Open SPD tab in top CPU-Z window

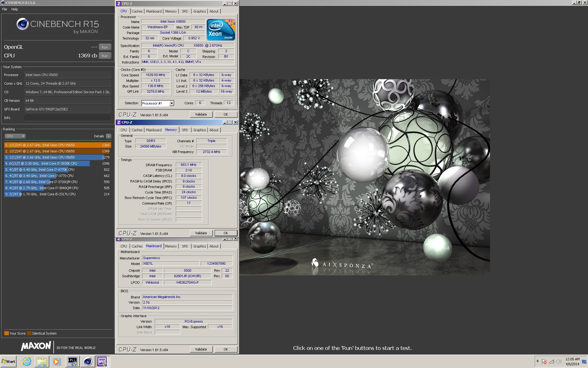tap(185, 11)
